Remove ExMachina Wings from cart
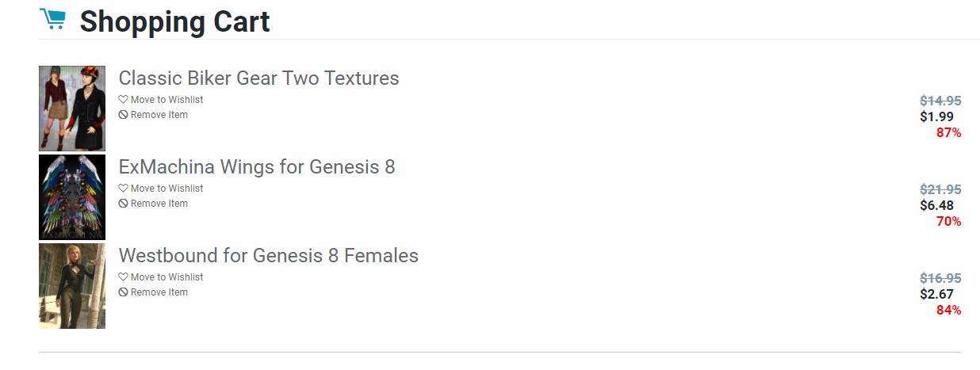This screenshot has width=980, height=370. (159, 204)
